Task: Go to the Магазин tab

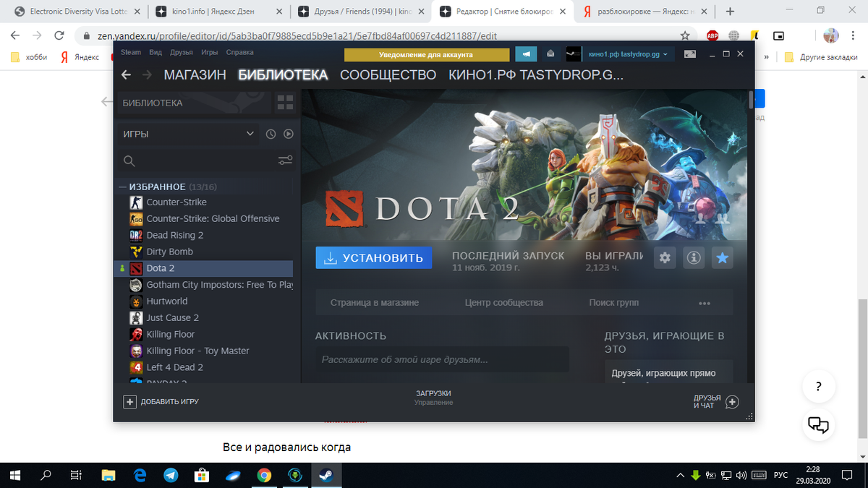Action: point(195,74)
